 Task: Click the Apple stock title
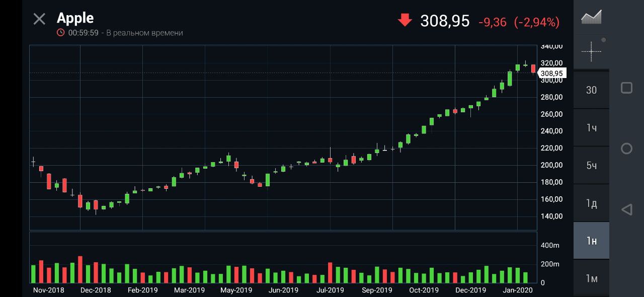tap(75, 18)
